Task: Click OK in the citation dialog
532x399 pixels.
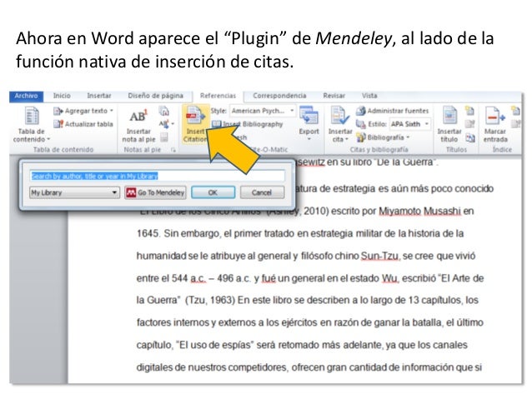Action: pos(213,192)
